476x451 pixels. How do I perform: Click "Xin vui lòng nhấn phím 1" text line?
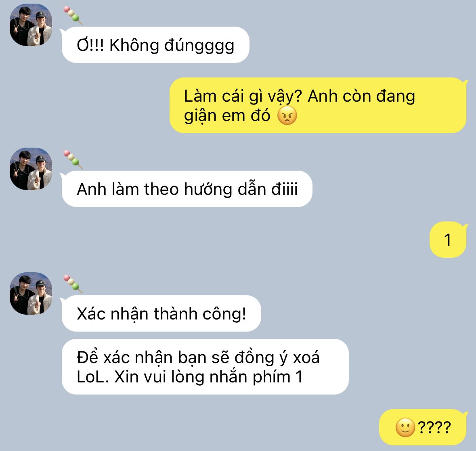click(208, 377)
